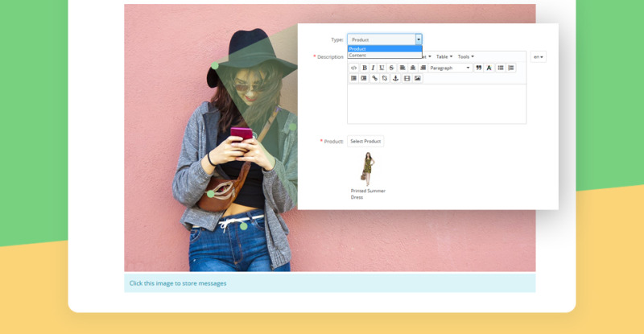644x334 pixels.
Task: Toggle underline formatting in editor
Action: [382, 68]
